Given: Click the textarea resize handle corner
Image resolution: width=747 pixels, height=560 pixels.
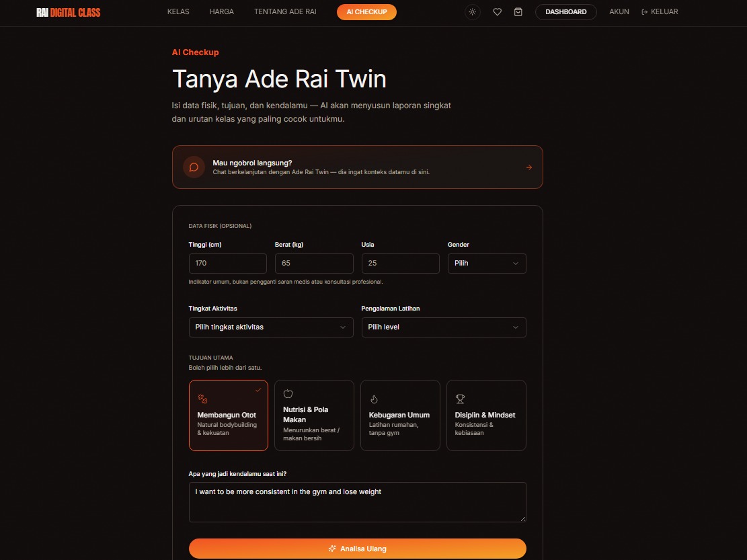Looking at the screenshot, I should coord(523,519).
